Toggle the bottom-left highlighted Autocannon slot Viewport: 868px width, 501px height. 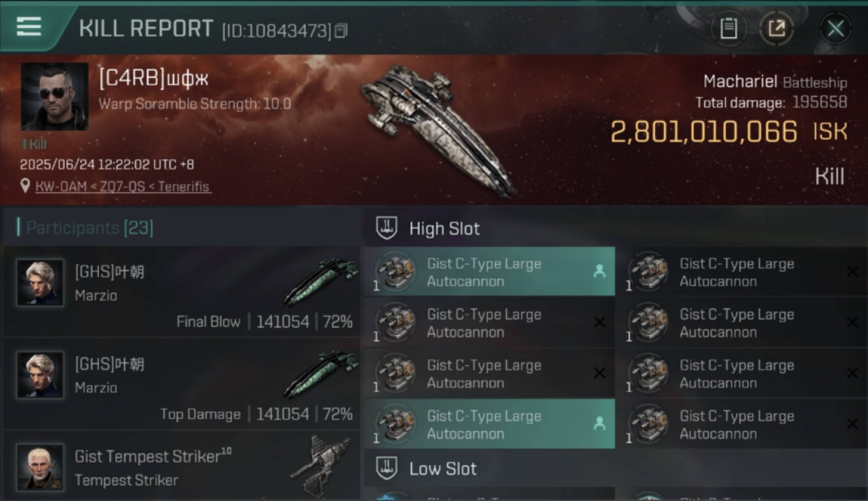(489, 424)
